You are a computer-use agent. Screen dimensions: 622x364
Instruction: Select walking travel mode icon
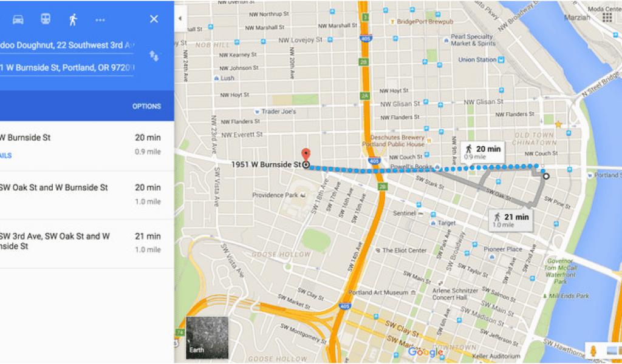(x=73, y=19)
